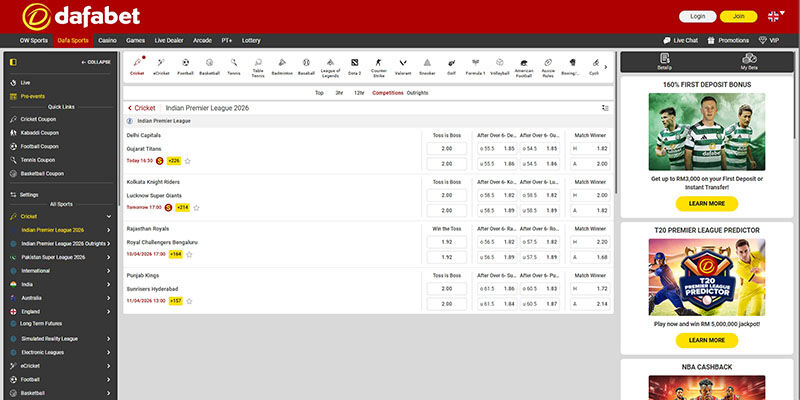Click the Dafabet logo
This screenshot has height=400, width=800.
(x=81, y=16)
